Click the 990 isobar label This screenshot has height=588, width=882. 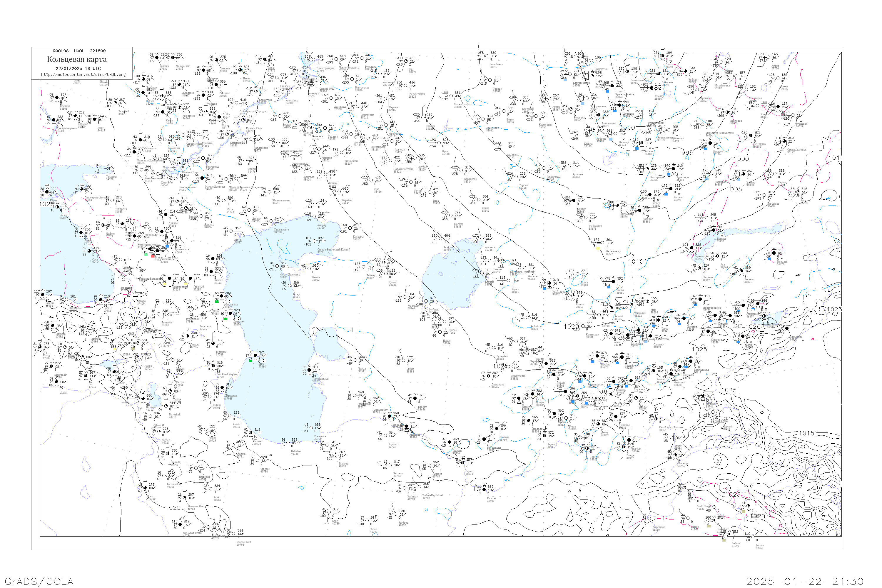point(629,128)
